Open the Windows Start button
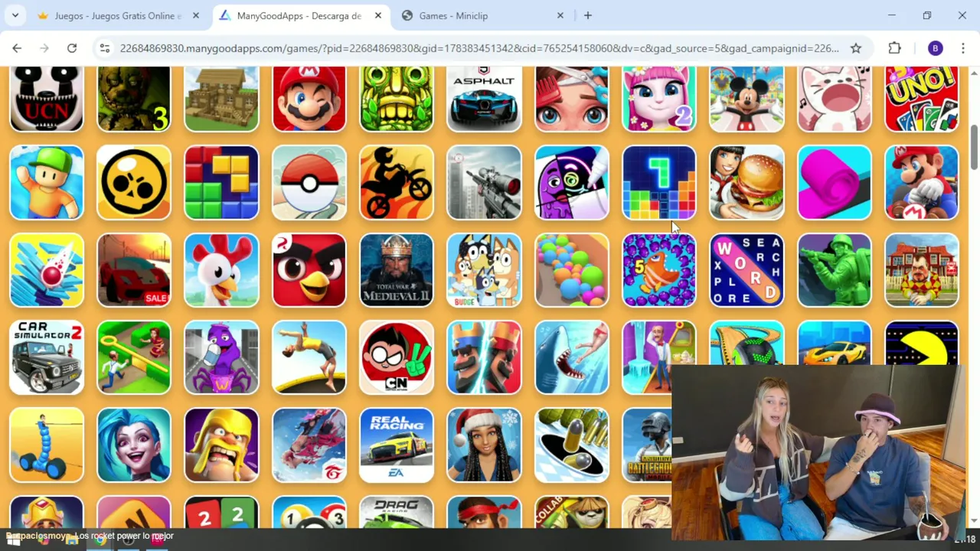Image resolution: width=980 pixels, height=551 pixels. pyautogui.click(x=14, y=540)
